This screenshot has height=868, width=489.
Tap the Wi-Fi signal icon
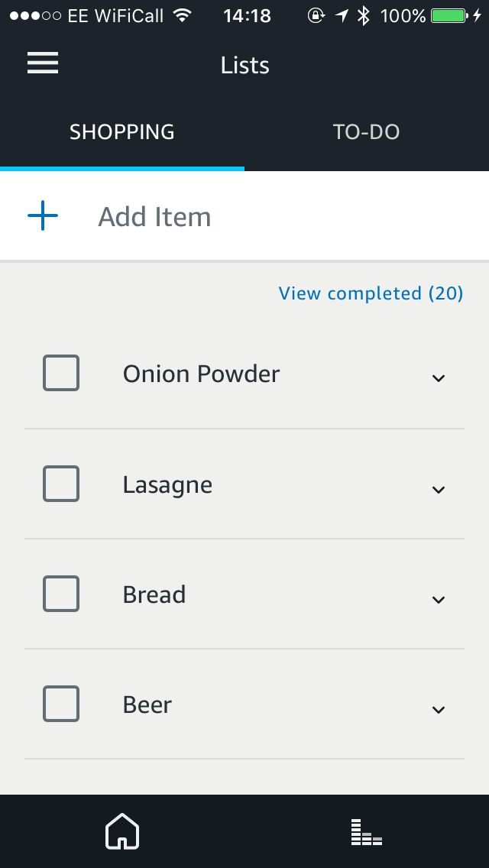(x=182, y=16)
